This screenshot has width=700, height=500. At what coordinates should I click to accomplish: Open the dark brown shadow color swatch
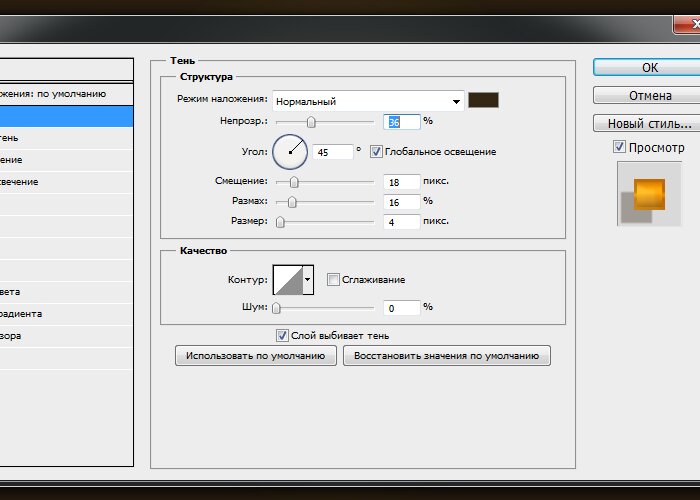(483, 100)
